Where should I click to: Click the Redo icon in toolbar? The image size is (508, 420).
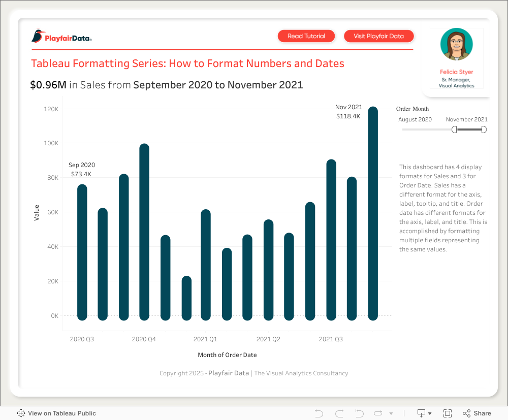coord(339,413)
